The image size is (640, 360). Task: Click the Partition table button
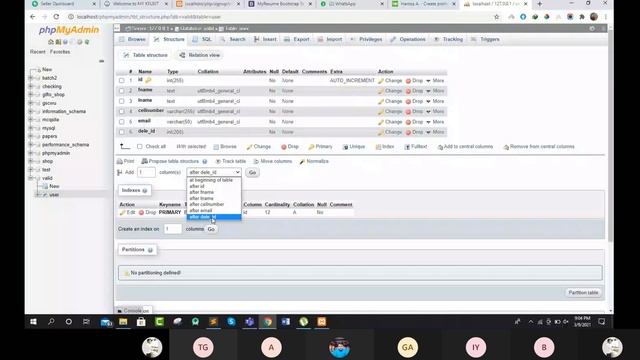point(583,293)
